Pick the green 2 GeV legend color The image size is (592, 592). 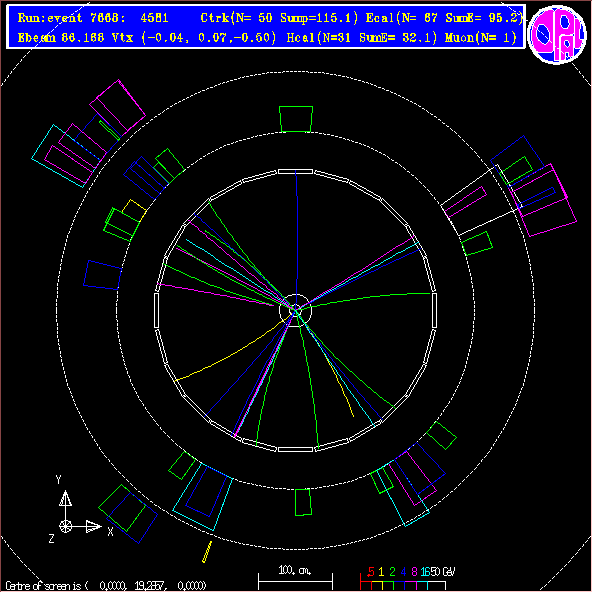(x=388, y=585)
